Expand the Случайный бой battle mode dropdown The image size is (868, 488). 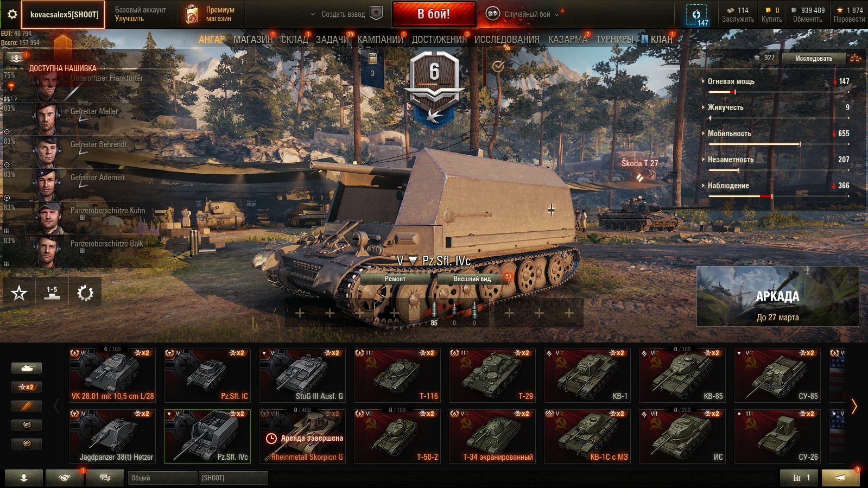(556, 15)
